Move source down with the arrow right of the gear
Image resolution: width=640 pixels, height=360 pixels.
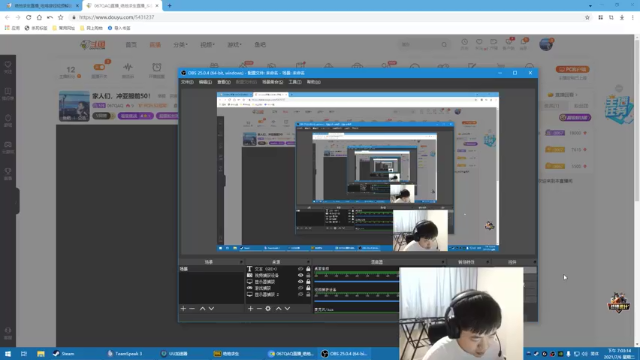pyautogui.click(x=287, y=309)
